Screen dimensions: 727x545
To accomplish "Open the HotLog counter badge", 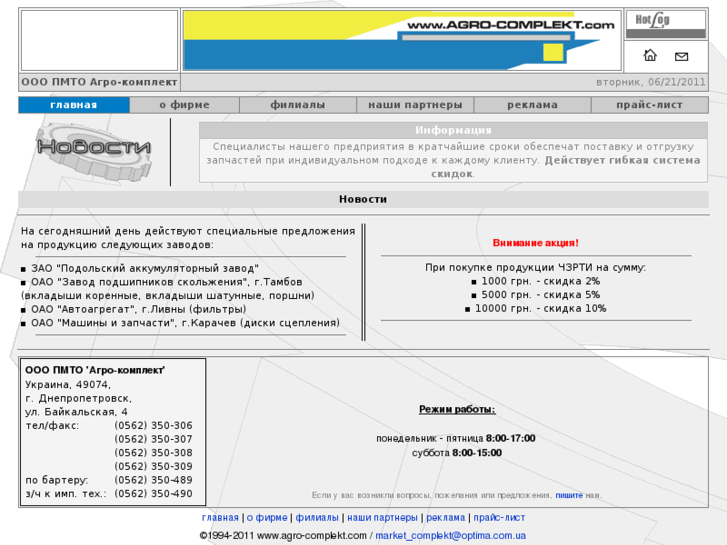I will (x=666, y=25).
